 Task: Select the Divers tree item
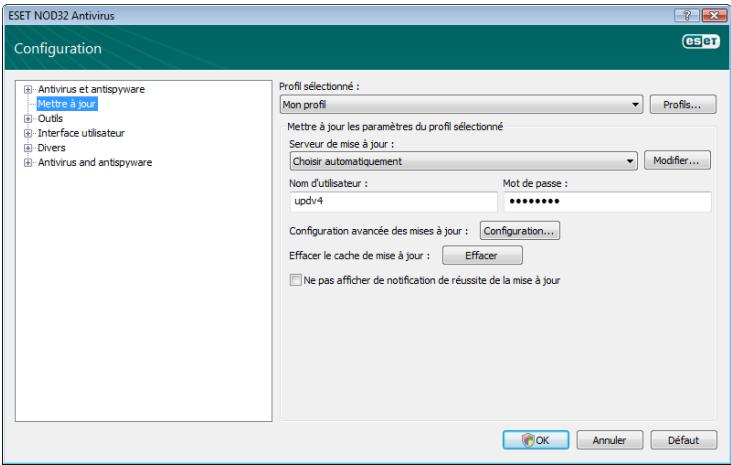(51, 148)
